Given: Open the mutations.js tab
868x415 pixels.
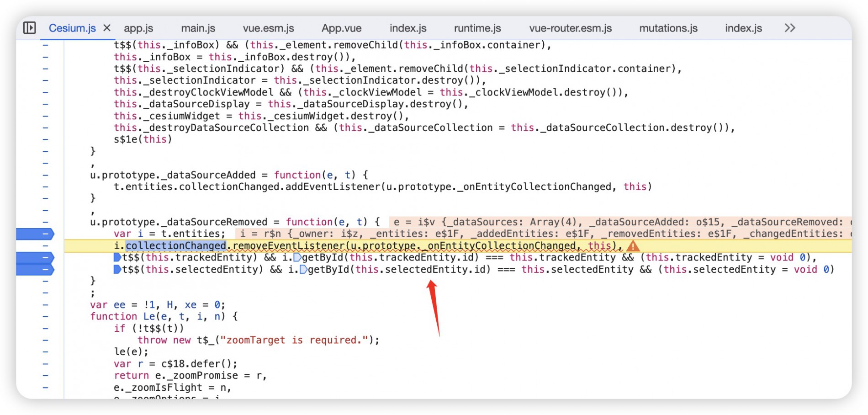Looking at the screenshot, I should point(668,28).
